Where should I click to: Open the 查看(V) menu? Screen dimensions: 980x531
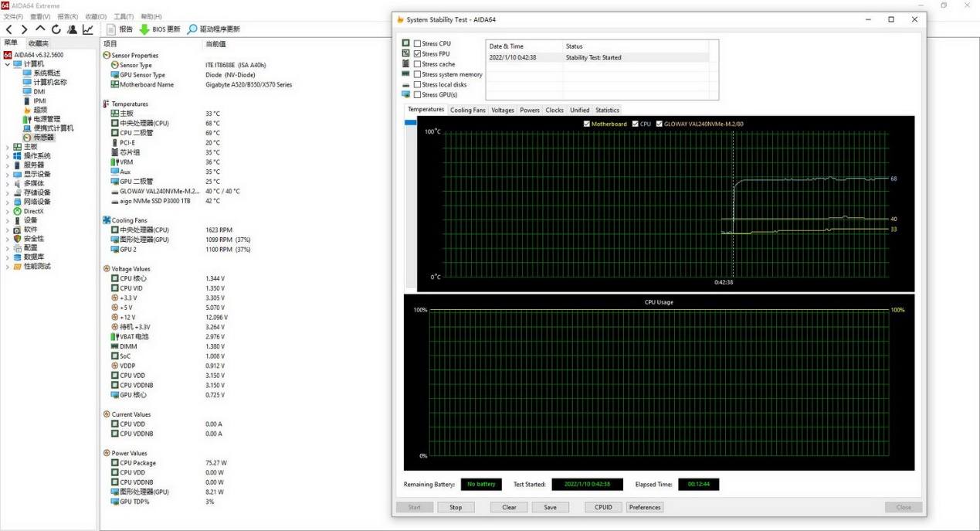[x=40, y=16]
